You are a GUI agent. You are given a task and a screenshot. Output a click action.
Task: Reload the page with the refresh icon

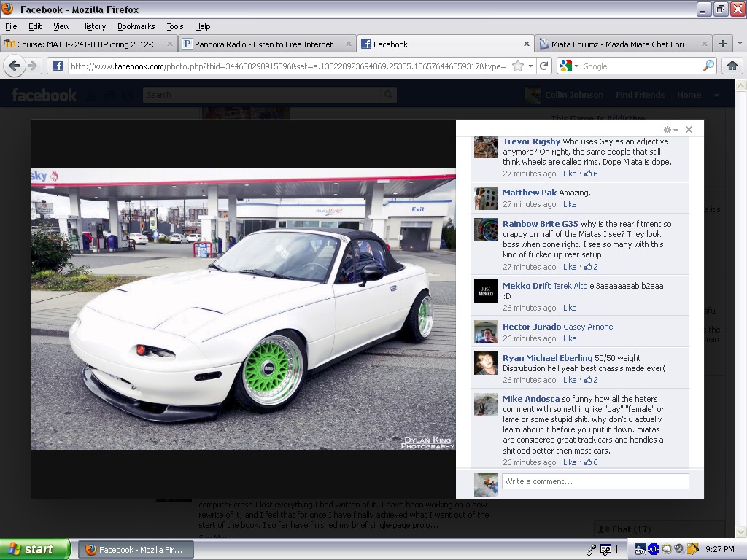pos(543,66)
